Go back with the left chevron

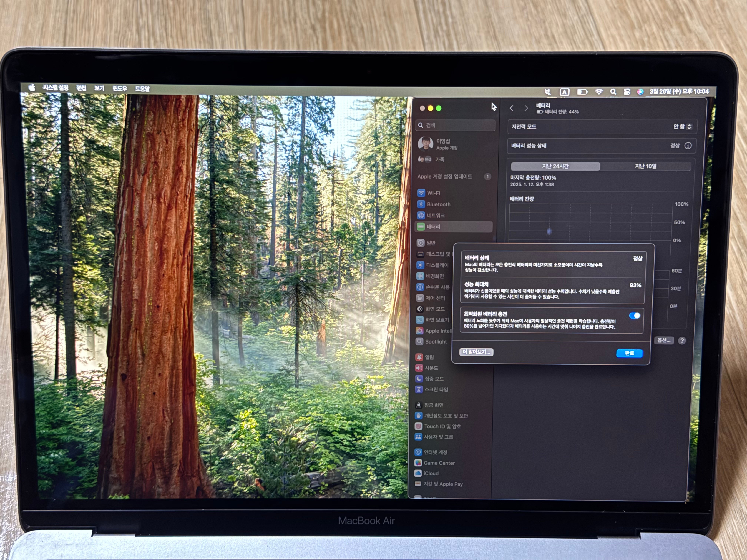pyautogui.click(x=512, y=108)
